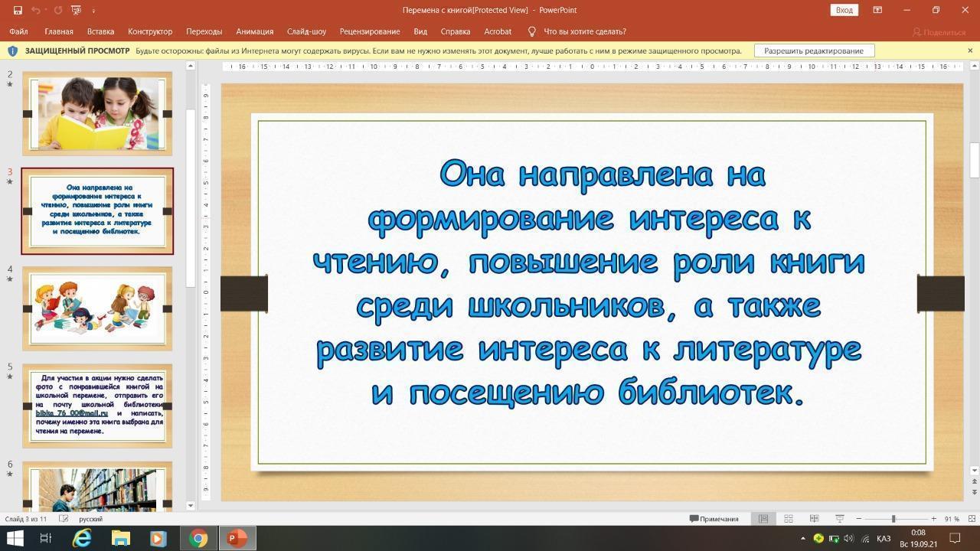This screenshot has height=551, width=980.
Task: Launch Slide Show from status bar icon
Action: (839, 519)
